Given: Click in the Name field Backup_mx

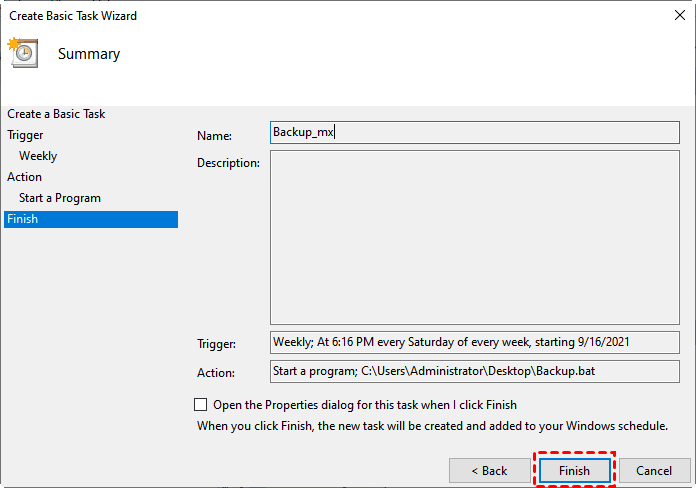Looking at the screenshot, I should coord(474,132).
